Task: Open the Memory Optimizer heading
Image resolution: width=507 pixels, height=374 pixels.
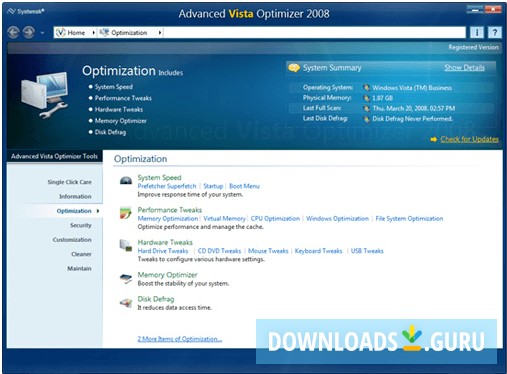Action: 167,275
